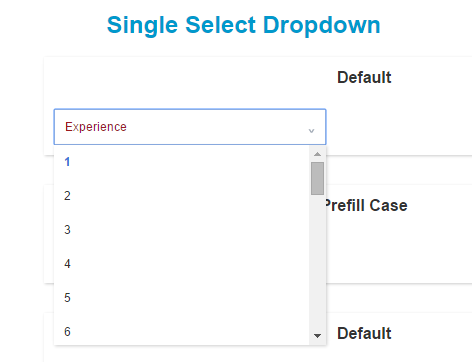Viewport: 472px width, 362px height.
Task: Pick option 3 from Experience list
Action: [x=182, y=230]
